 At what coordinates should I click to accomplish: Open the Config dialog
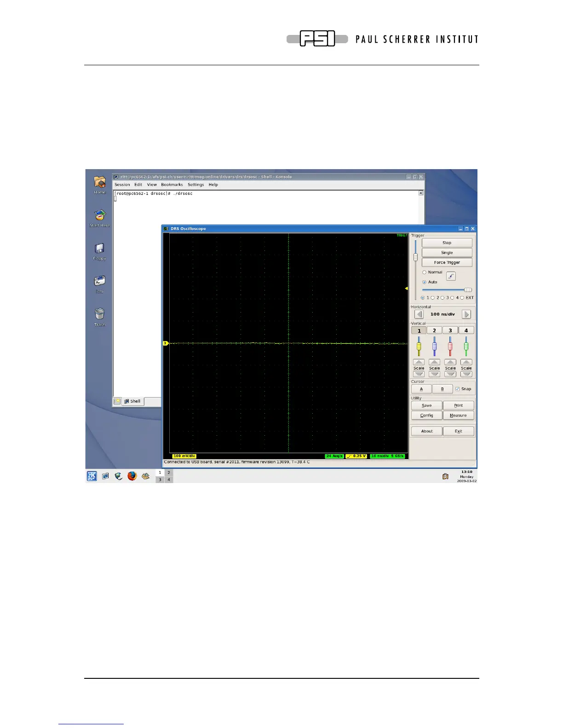click(x=427, y=415)
